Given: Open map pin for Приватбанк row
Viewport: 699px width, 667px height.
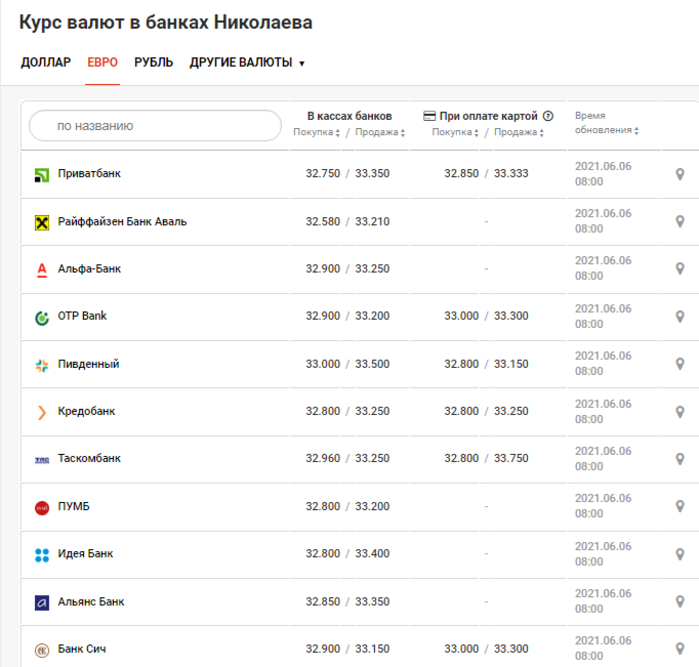Looking at the screenshot, I should (x=680, y=174).
